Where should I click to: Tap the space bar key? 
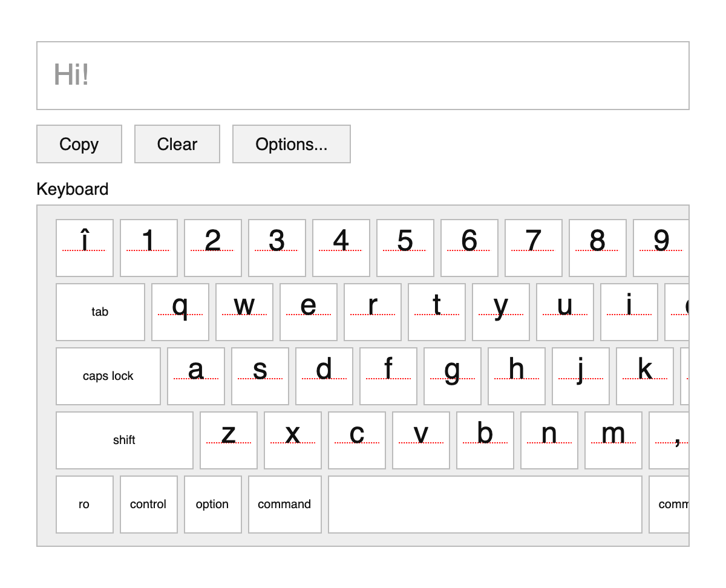point(485,504)
